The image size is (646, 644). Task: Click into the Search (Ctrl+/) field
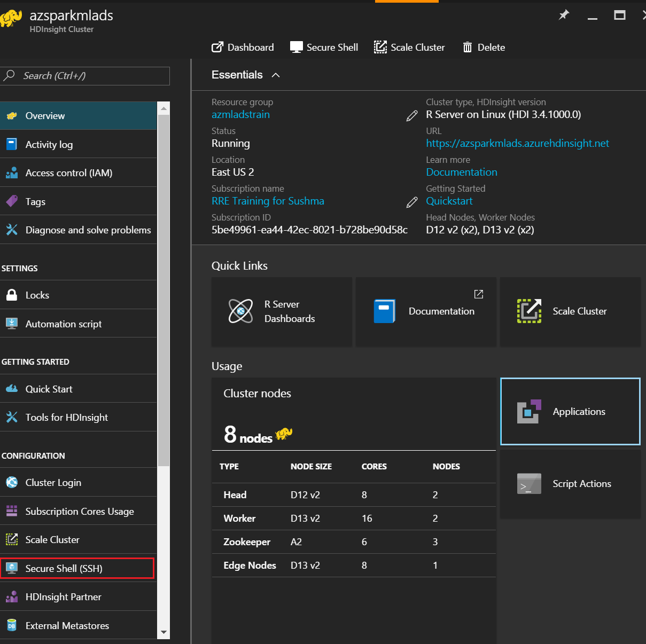(85, 76)
